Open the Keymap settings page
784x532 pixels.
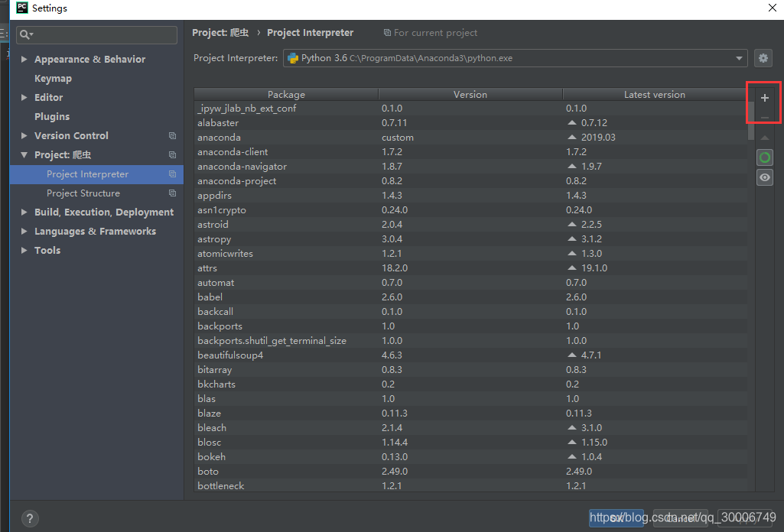(53, 79)
